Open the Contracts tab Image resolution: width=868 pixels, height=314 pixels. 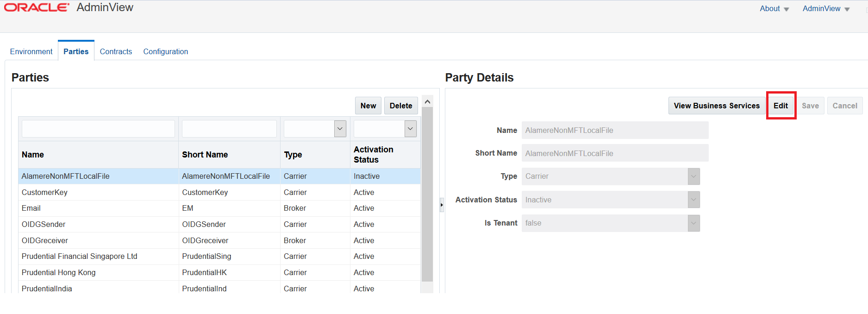[x=116, y=51]
